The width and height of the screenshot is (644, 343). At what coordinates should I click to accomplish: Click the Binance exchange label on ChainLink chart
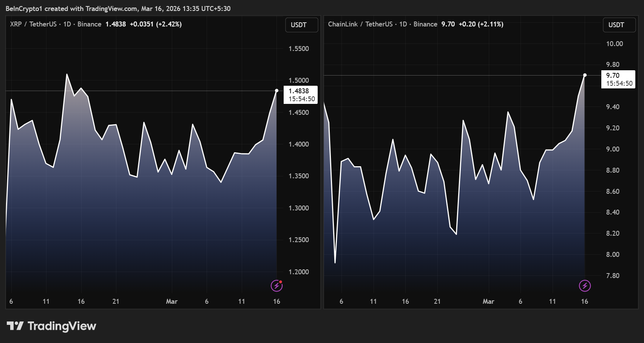(x=425, y=24)
